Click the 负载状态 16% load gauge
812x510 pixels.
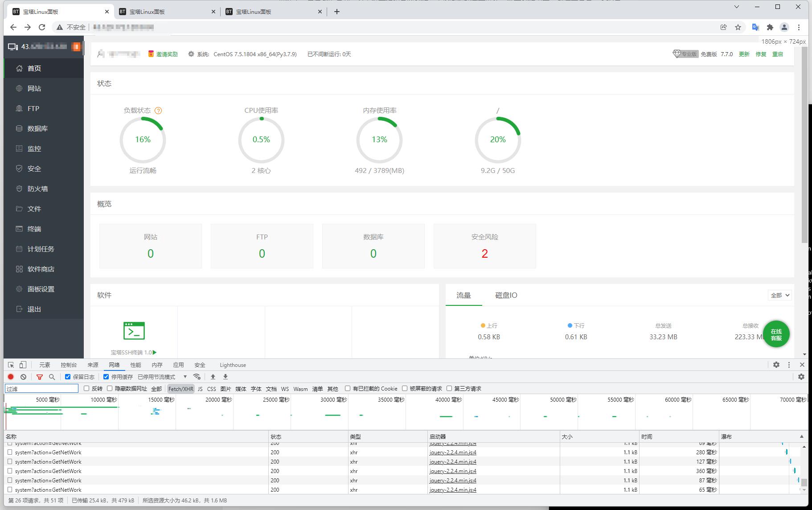click(143, 140)
